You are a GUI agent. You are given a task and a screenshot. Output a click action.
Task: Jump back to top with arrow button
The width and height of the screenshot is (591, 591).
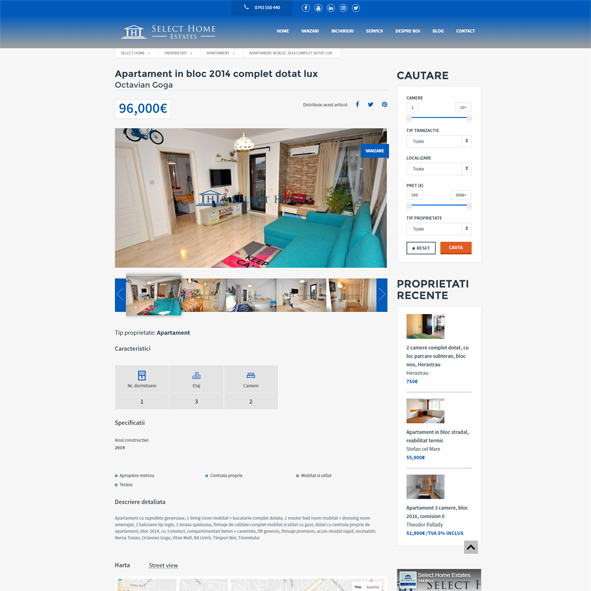(x=471, y=547)
